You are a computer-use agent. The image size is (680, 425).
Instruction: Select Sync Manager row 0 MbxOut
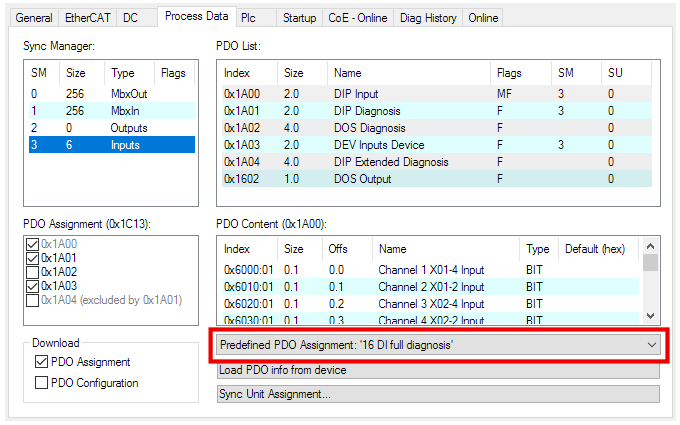[112, 94]
